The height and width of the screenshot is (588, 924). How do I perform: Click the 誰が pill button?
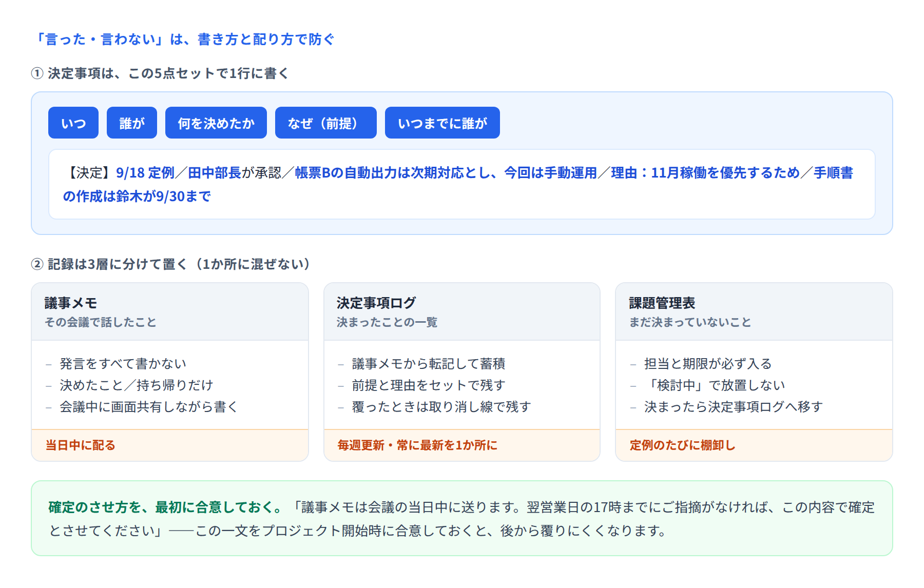[132, 123]
